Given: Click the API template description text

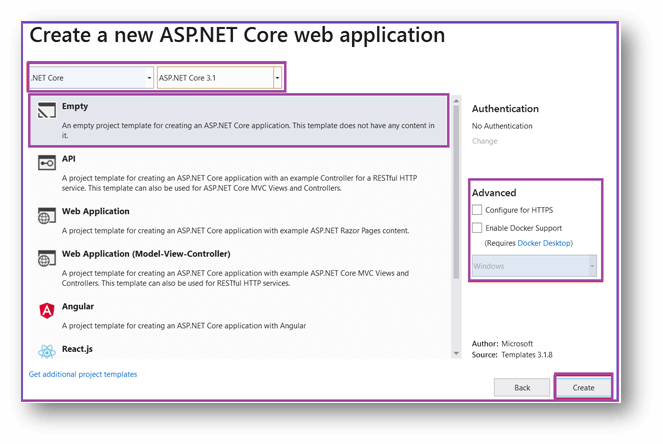Looking at the screenshot, I should [239, 183].
